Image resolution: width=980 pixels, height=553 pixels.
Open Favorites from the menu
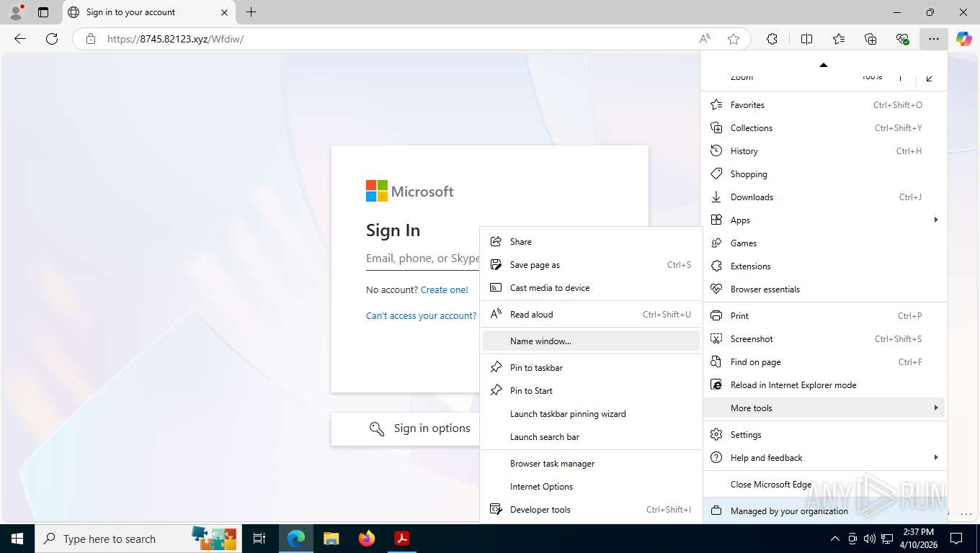(824, 105)
